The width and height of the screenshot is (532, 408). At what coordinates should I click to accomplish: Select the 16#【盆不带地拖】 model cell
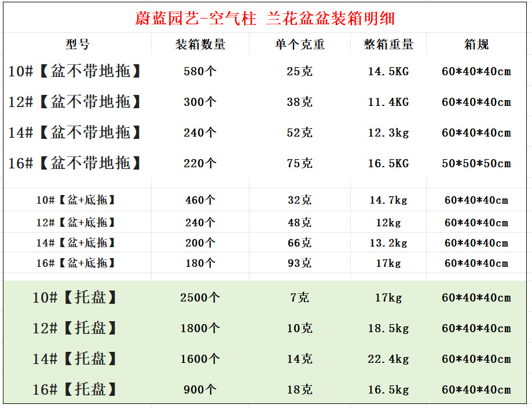(74, 163)
